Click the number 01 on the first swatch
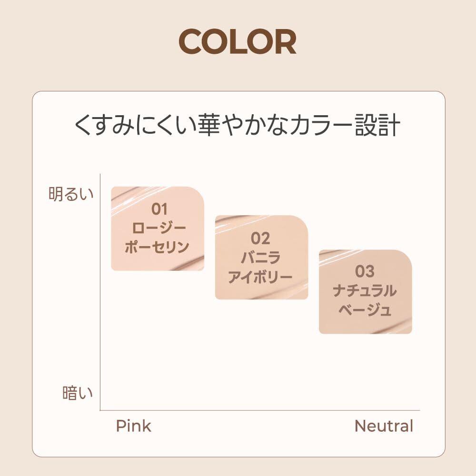The height and width of the screenshot is (476, 476). (x=160, y=208)
